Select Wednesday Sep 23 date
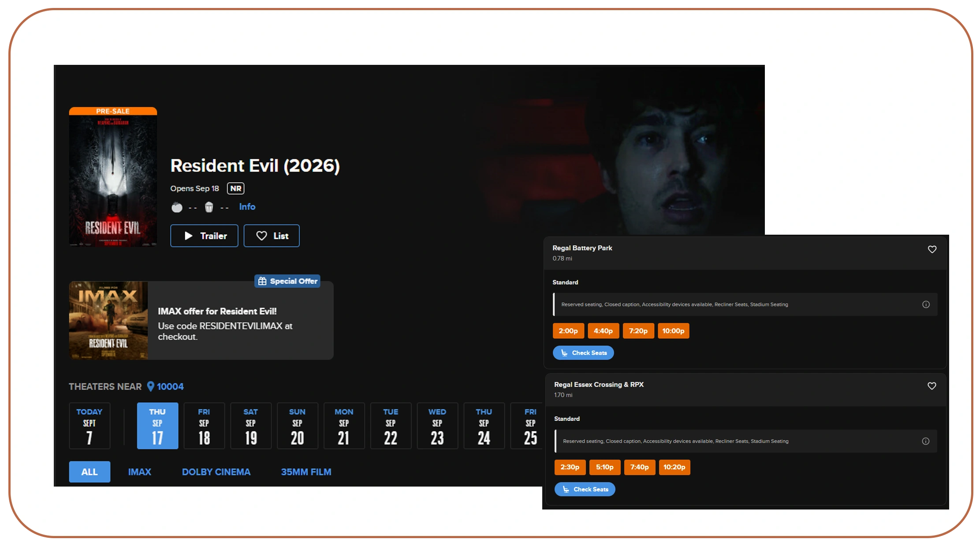The height and width of the screenshot is (547, 980). click(437, 426)
